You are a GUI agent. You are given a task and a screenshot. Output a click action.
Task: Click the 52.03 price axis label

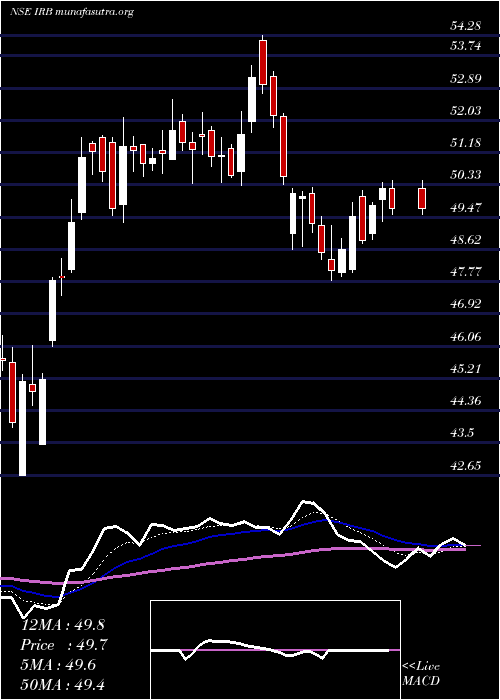pos(465,111)
